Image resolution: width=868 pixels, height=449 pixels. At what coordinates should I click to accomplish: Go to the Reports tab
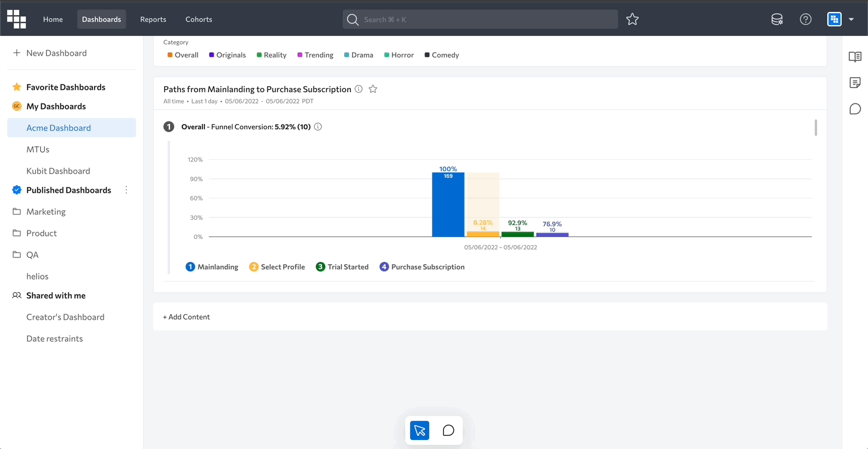pos(153,19)
